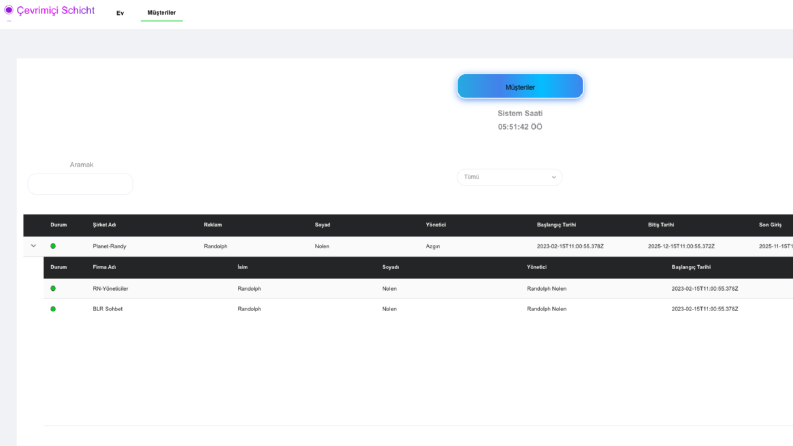Click the Soyad column header
793x446 pixels.
click(x=322, y=225)
